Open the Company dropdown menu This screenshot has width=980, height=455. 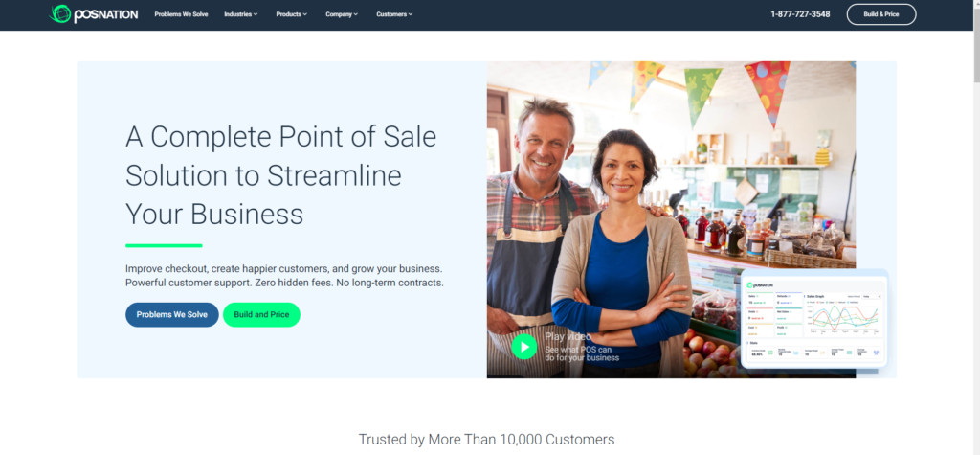[x=342, y=14]
